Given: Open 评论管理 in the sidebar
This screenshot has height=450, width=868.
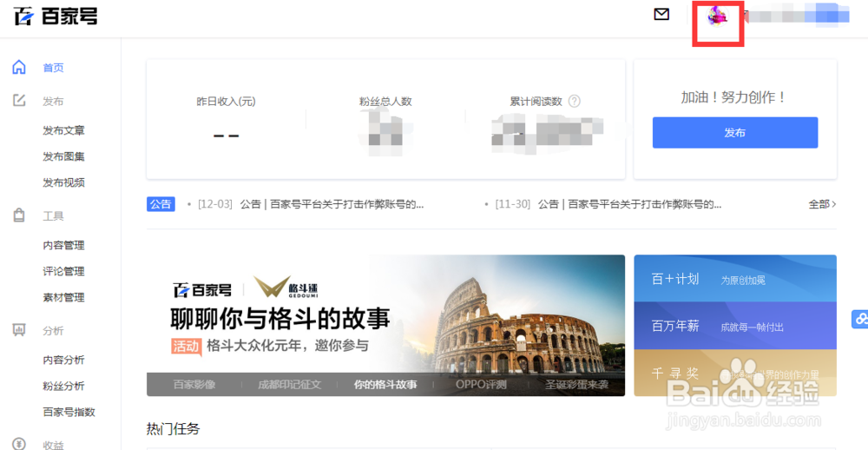Looking at the screenshot, I should click(x=63, y=272).
